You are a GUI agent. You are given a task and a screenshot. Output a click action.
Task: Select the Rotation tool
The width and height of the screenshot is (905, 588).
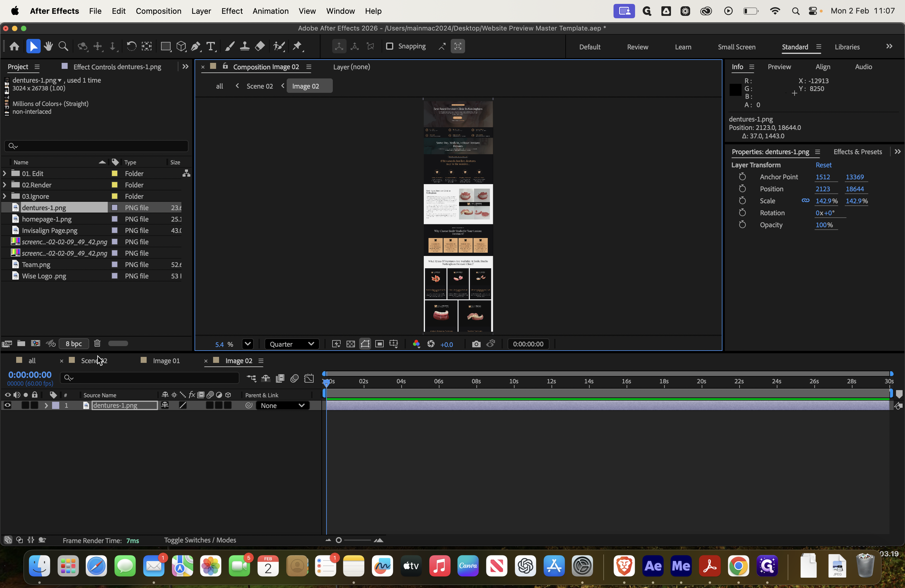(131, 46)
